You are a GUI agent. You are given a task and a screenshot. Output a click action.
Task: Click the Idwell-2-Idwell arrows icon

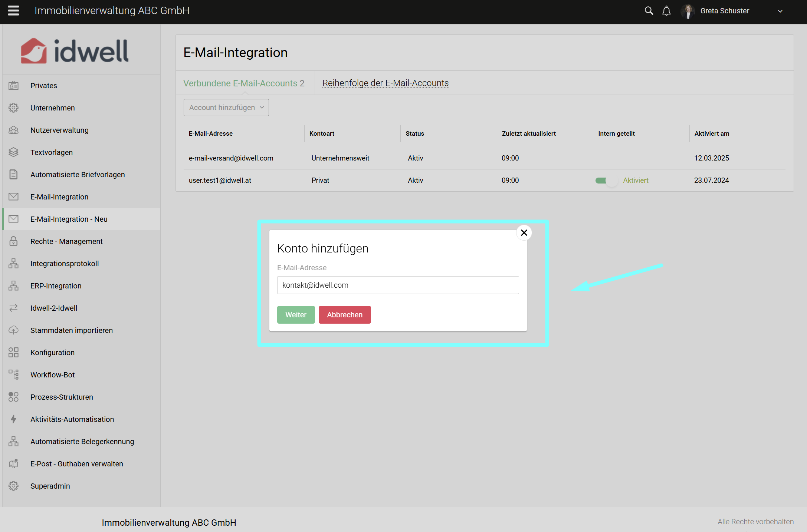(x=13, y=308)
